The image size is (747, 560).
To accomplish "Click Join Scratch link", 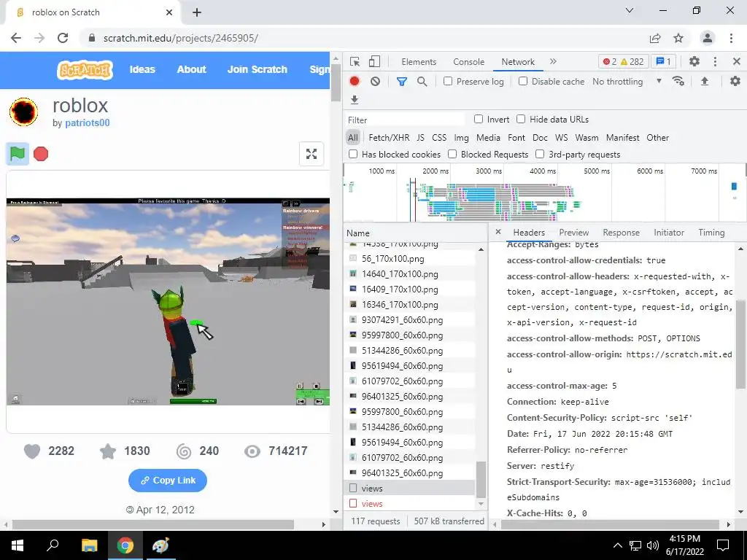I will (x=258, y=69).
